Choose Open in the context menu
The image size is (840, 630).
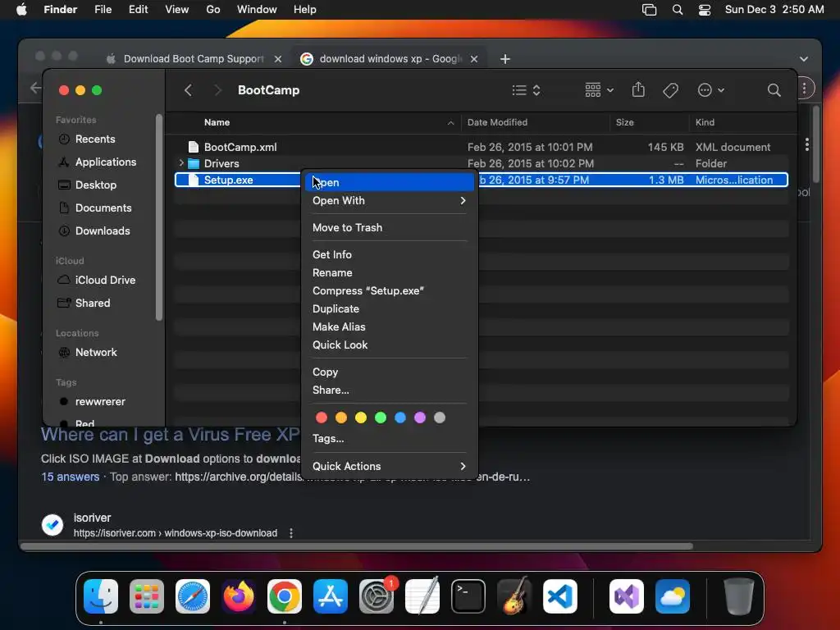tap(390, 182)
